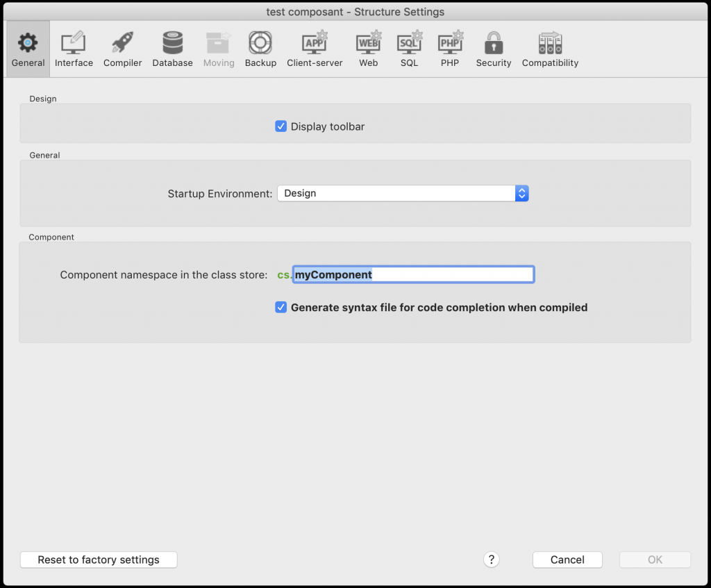711x588 pixels.
Task: Click the 'test composant - Structure Settings' title
Action: click(x=355, y=12)
